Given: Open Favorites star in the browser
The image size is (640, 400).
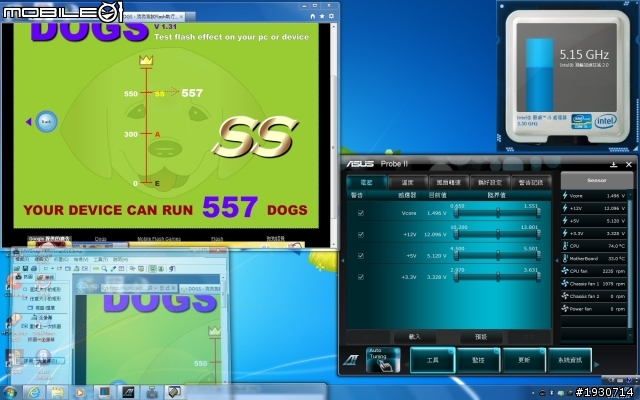Looking at the screenshot, I should click(322, 16).
